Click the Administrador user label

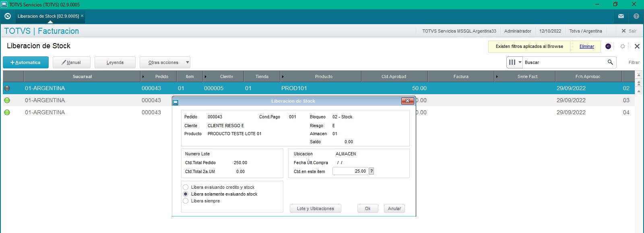pyautogui.click(x=518, y=31)
